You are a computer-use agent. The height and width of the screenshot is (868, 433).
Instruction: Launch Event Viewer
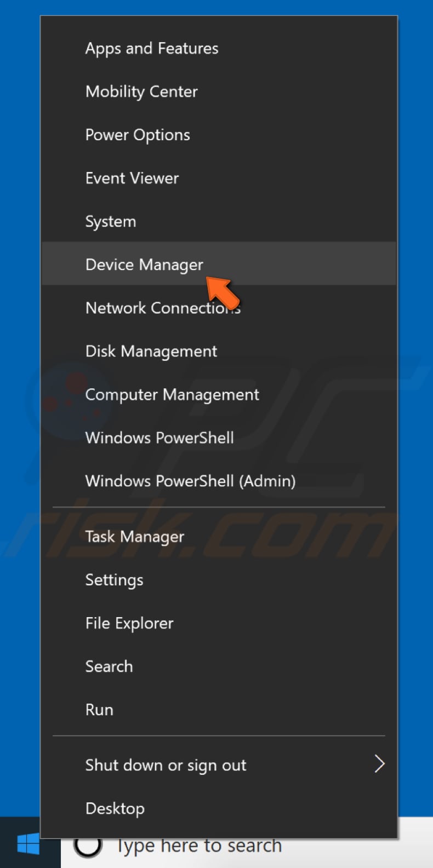point(132,178)
